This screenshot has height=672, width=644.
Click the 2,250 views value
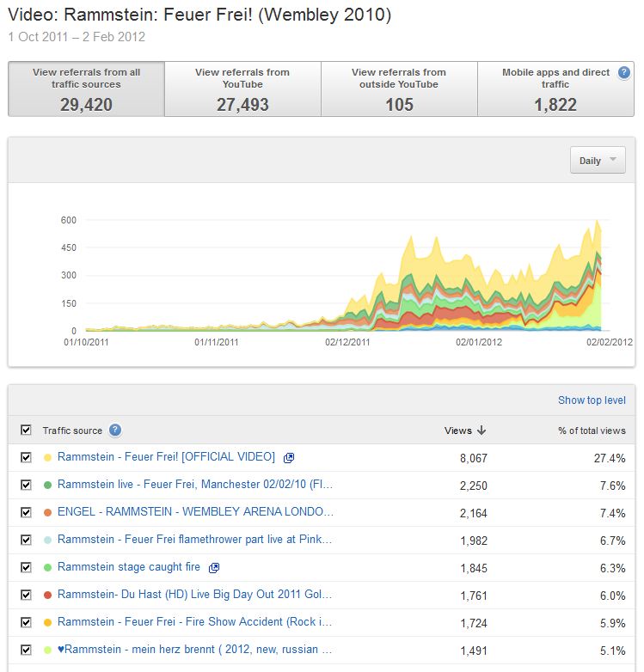click(x=474, y=486)
